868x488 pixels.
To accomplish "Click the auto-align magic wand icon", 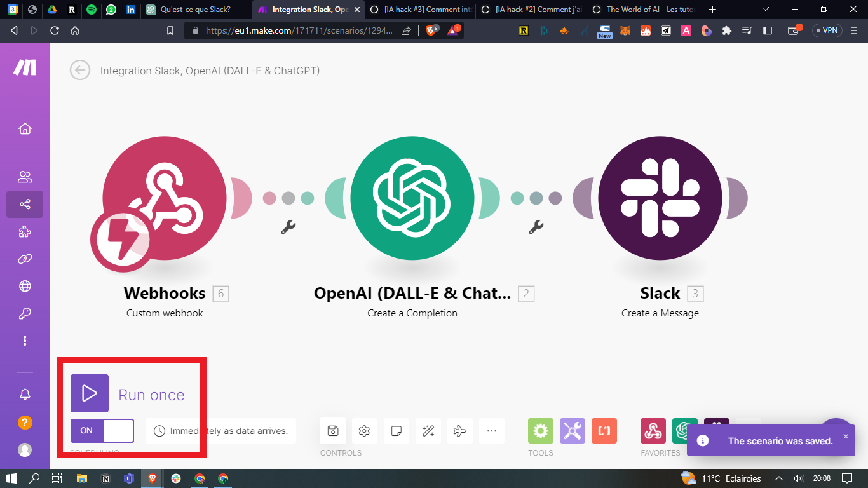I will tap(428, 431).
